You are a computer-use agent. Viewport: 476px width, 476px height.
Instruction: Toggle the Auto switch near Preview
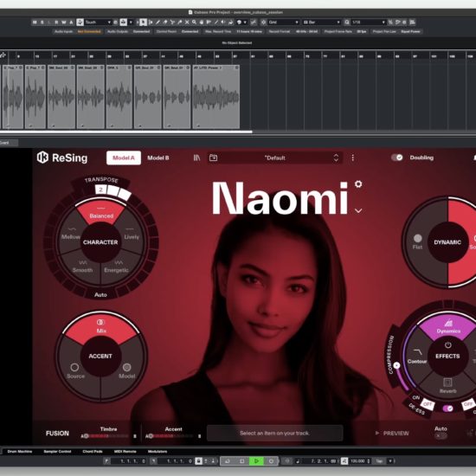click(441, 436)
